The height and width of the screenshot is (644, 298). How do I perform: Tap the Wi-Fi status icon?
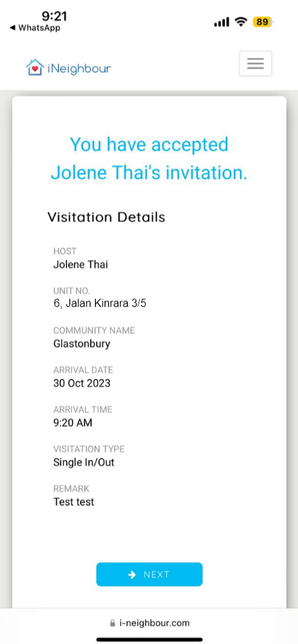click(x=241, y=22)
